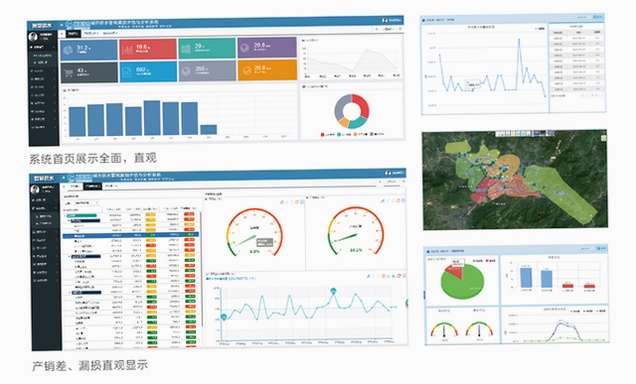Click the red legend swatch under the donut chart
The width and height of the screenshot is (636, 384).
pos(322,134)
